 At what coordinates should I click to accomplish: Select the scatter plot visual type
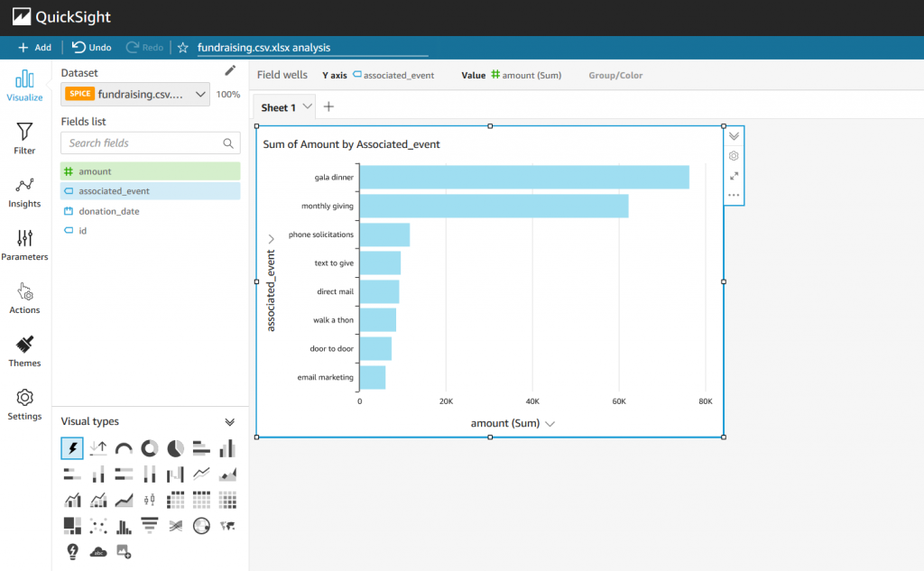pyautogui.click(x=98, y=526)
